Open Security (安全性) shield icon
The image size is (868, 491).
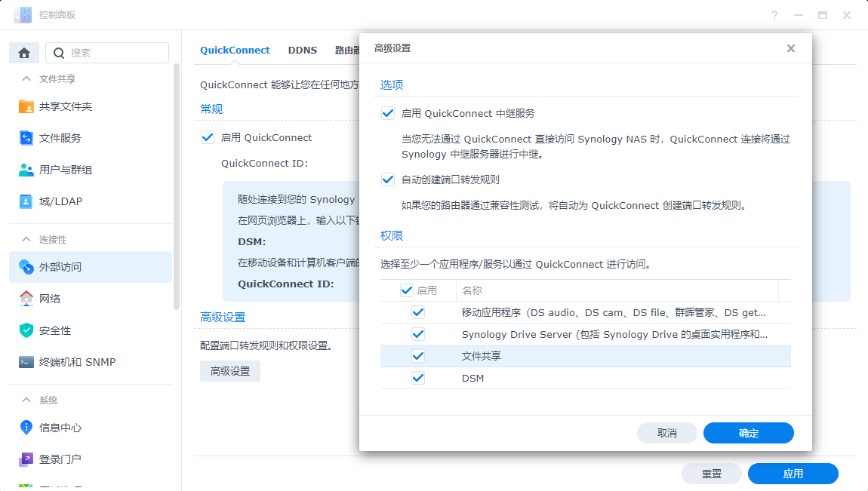click(x=26, y=330)
